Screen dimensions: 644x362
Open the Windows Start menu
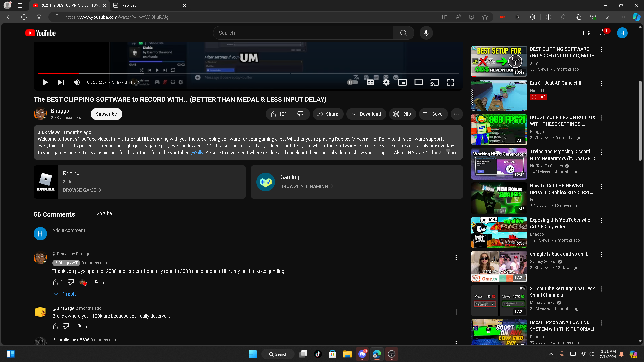click(253, 354)
